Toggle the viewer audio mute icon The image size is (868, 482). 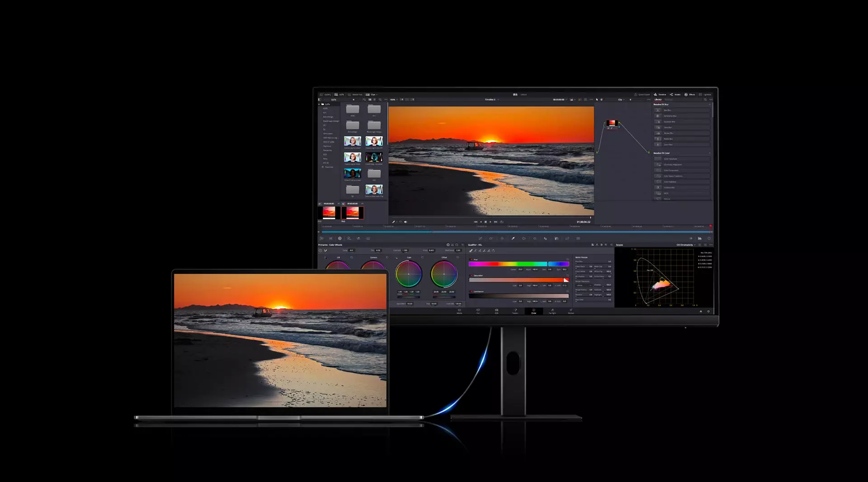click(x=406, y=222)
